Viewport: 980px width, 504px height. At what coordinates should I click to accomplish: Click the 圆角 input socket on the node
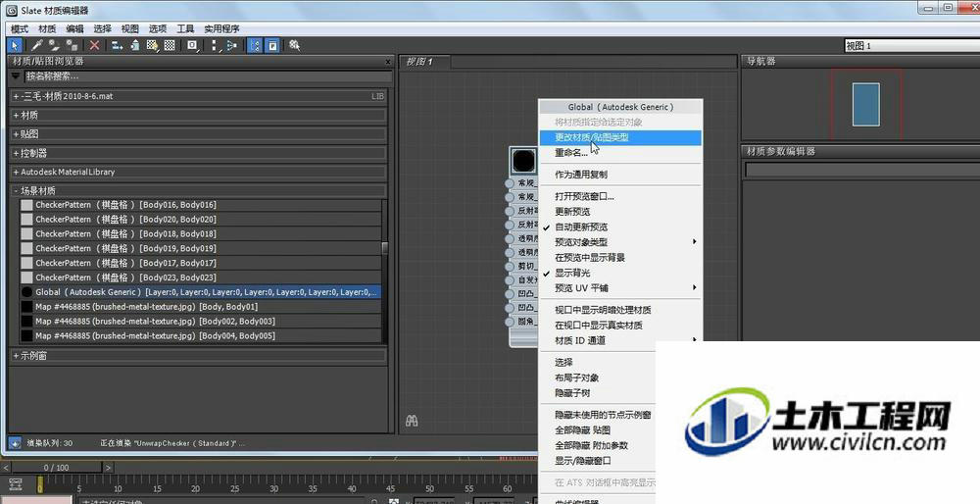click(510, 322)
